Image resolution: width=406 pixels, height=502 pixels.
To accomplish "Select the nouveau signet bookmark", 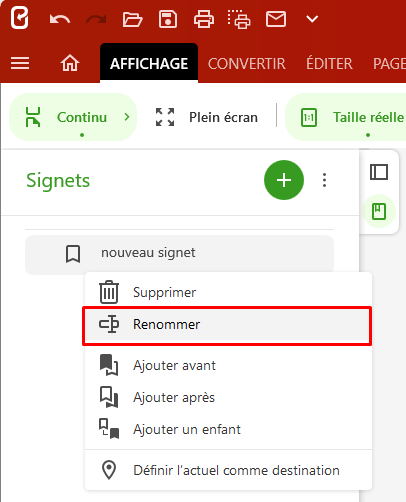I will [179, 254].
